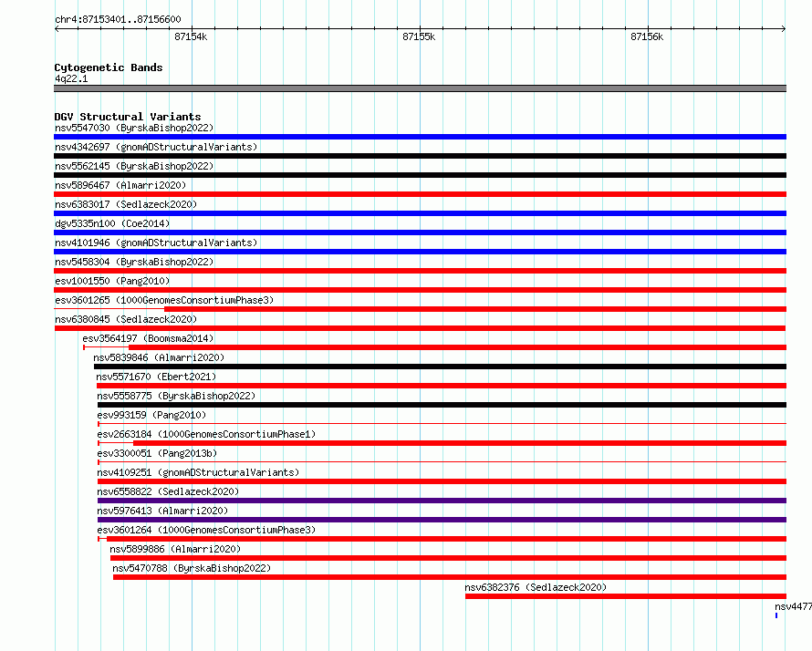This screenshot has height=651, width=812.
Task: Click the nsv5458304 (ByrskaBishop2022) label
Action: pos(134,262)
